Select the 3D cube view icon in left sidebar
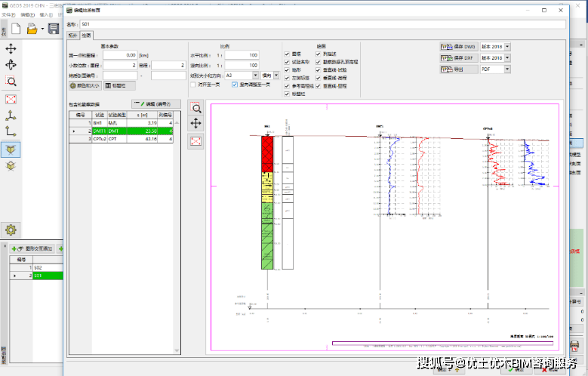 tap(11, 149)
